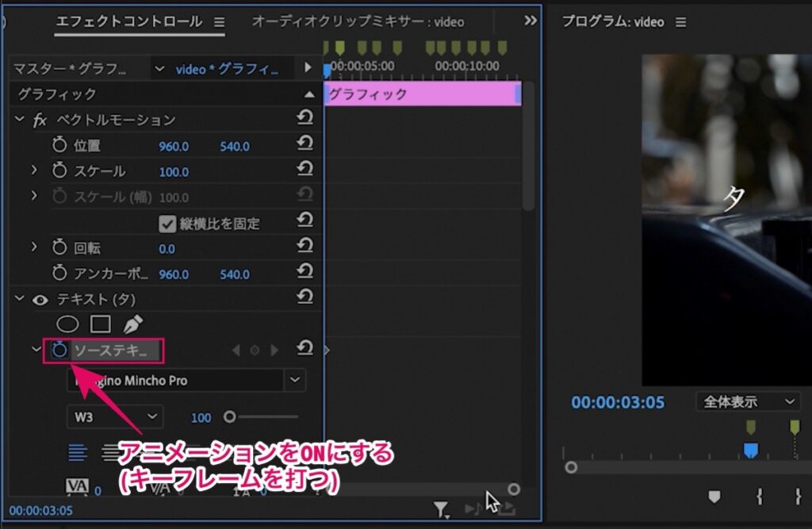Show overflow panel tabs
The width and height of the screenshot is (812, 529).
coord(530,21)
